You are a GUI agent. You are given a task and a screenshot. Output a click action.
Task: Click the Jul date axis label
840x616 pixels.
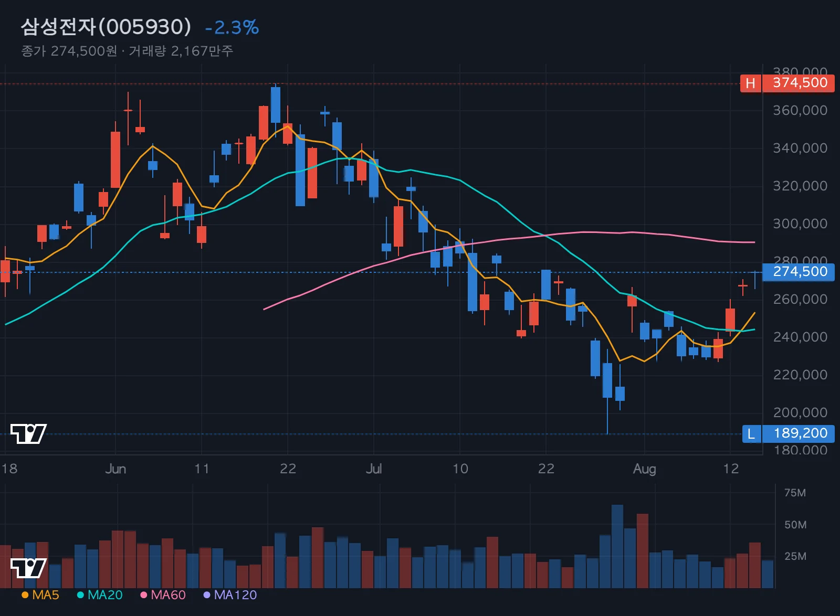[x=374, y=469]
